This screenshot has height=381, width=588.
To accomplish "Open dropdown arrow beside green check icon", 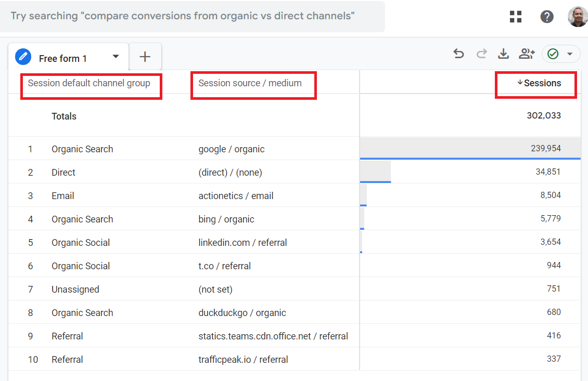I will (x=570, y=54).
